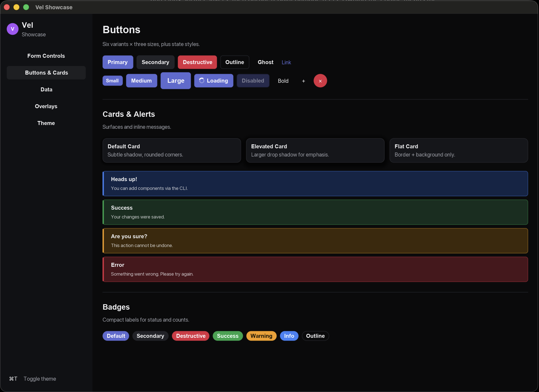Click the blue Heads up! alert
539x392 pixels.
click(315, 184)
